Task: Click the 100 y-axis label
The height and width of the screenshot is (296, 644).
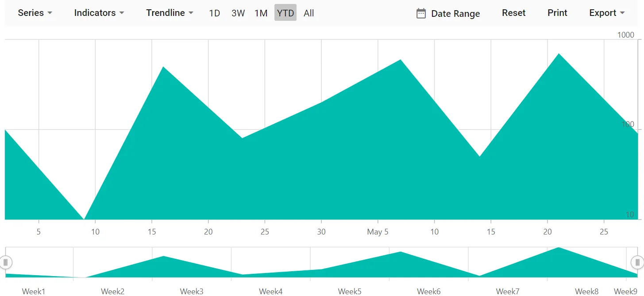Action: tap(628, 124)
